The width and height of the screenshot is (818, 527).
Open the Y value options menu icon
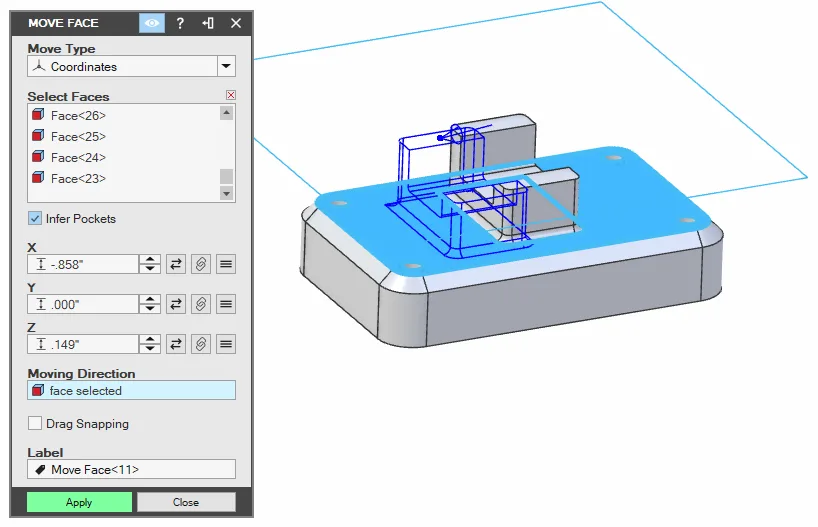pyautogui.click(x=226, y=304)
